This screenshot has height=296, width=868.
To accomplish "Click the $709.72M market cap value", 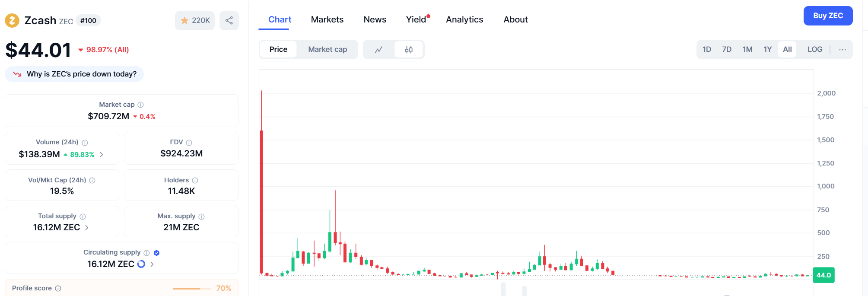I will coord(108,116).
